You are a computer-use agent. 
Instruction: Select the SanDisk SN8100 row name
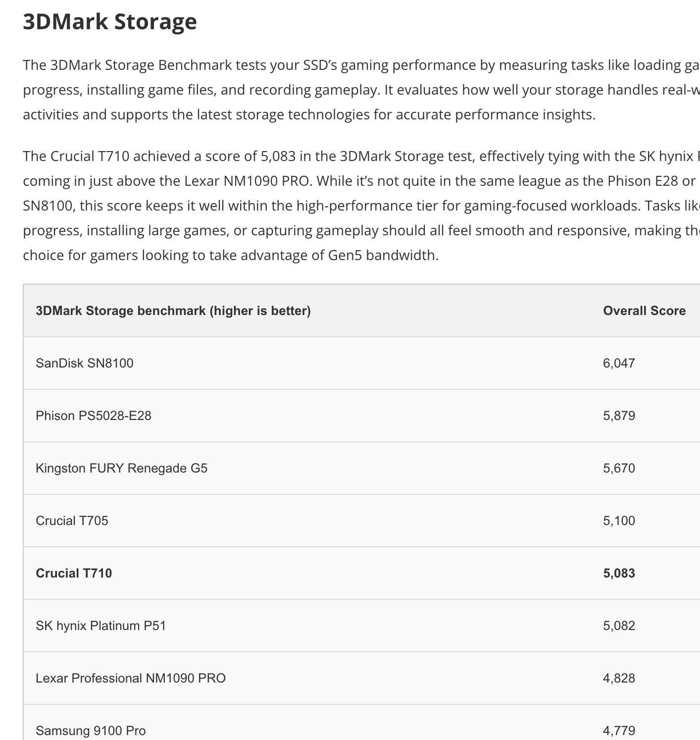(85, 363)
